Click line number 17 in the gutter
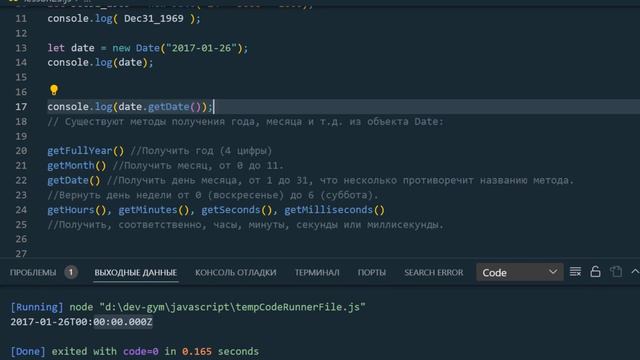The height and width of the screenshot is (360, 640). [x=21, y=107]
